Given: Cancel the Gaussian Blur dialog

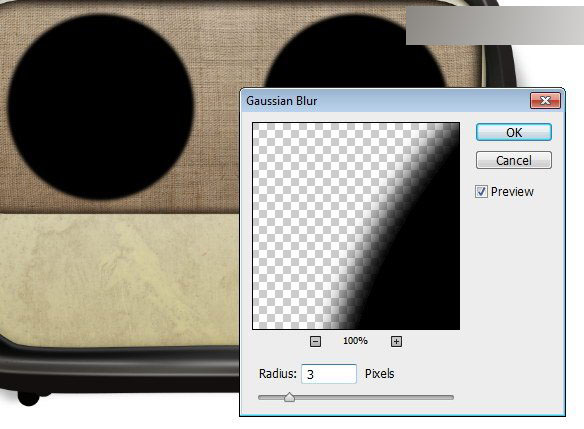Looking at the screenshot, I should [514, 161].
